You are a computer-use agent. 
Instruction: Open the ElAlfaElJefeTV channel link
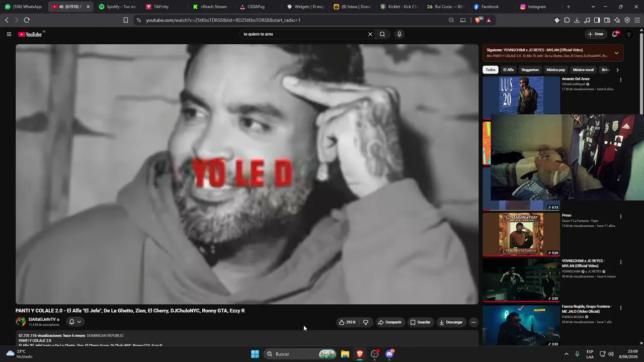point(42,319)
